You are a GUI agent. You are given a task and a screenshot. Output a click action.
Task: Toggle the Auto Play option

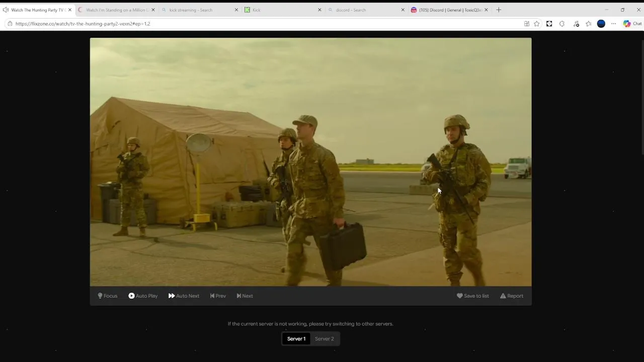click(x=143, y=296)
